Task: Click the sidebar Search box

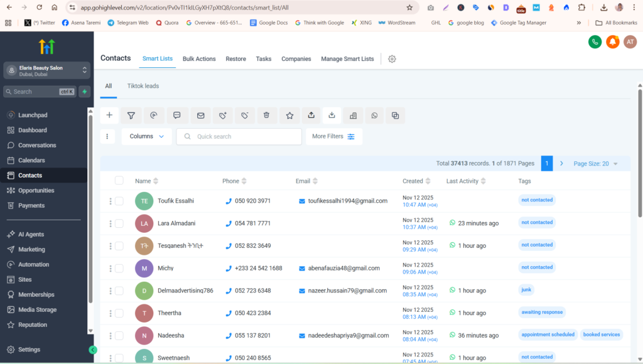Action: pyautogui.click(x=40, y=92)
